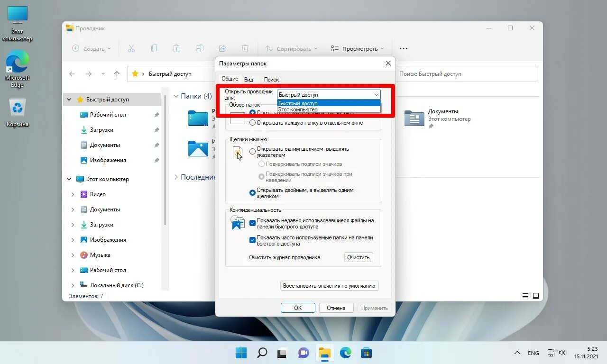Image resolution: width=607 pixels, height=364 pixels.
Task: Open Task View on the taskbar
Action: [x=283, y=353]
